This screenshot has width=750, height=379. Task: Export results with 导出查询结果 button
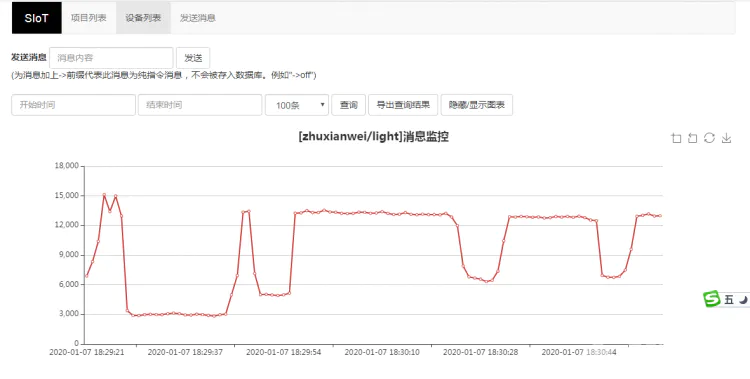[x=403, y=105]
